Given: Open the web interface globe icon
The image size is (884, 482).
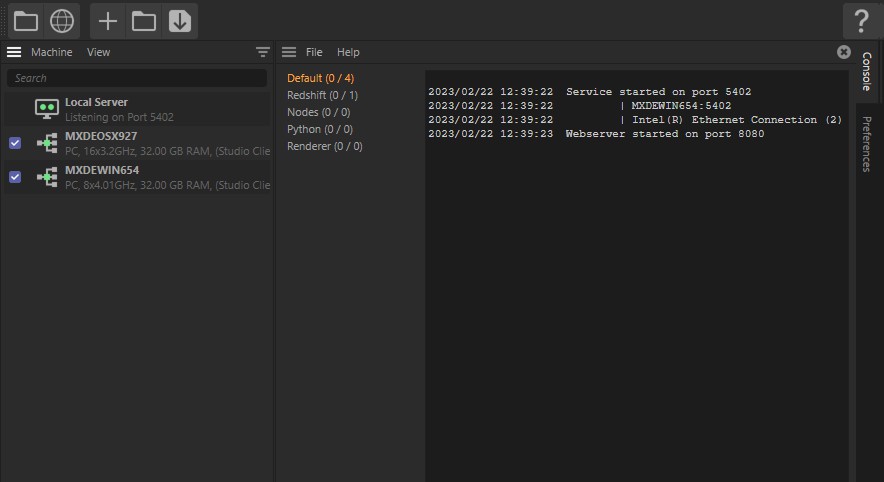Looking at the screenshot, I should tap(62, 21).
